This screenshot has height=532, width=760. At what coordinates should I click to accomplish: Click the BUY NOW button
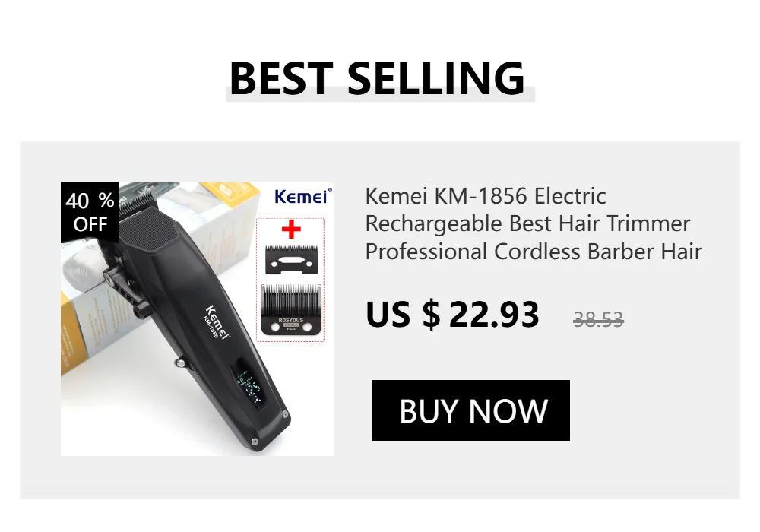470,410
